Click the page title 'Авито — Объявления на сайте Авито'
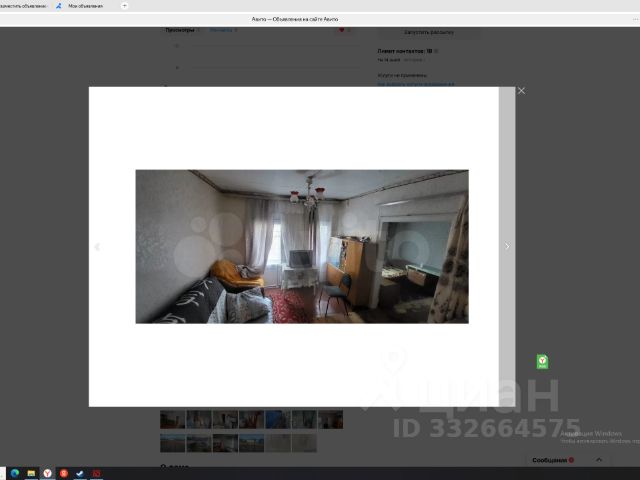Screen dimensions: 640x480 pos(295,19)
